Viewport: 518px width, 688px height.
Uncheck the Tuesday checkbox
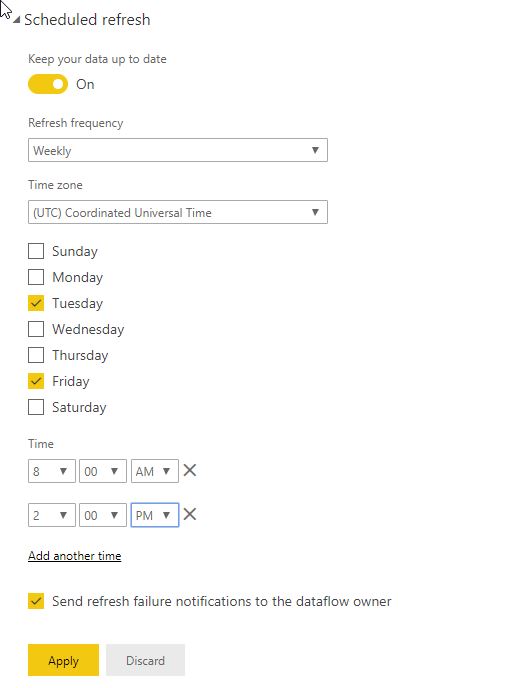pos(36,303)
